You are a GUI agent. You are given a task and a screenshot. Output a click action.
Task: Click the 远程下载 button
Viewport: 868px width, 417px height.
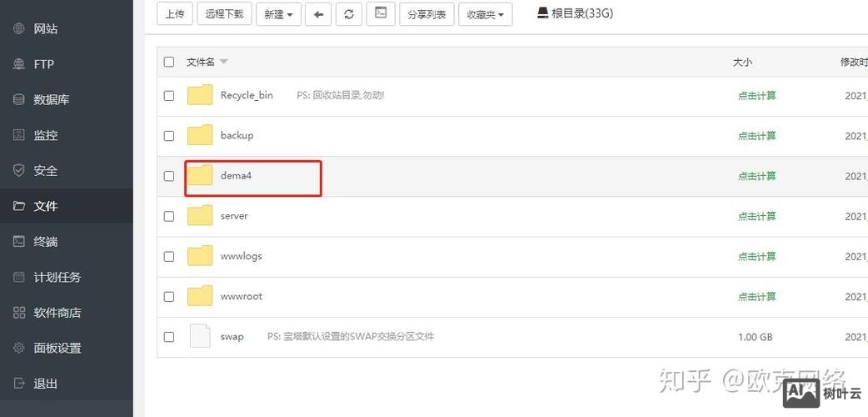224,14
